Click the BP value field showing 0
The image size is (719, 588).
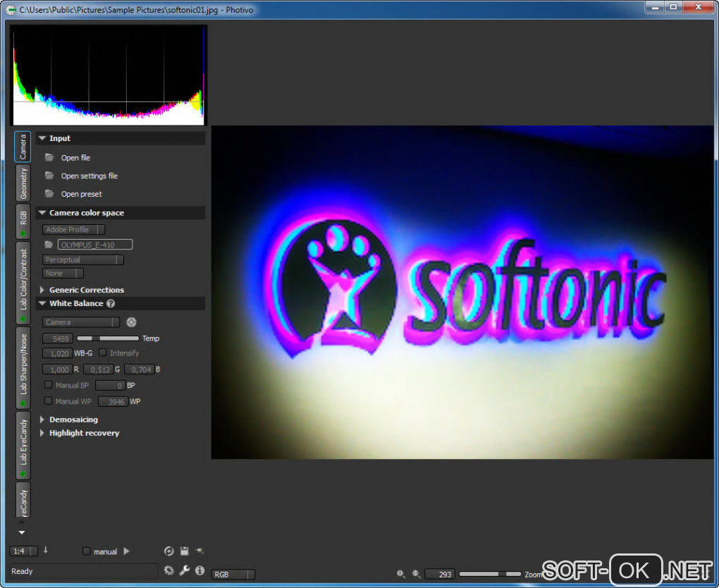pyautogui.click(x=110, y=385)
